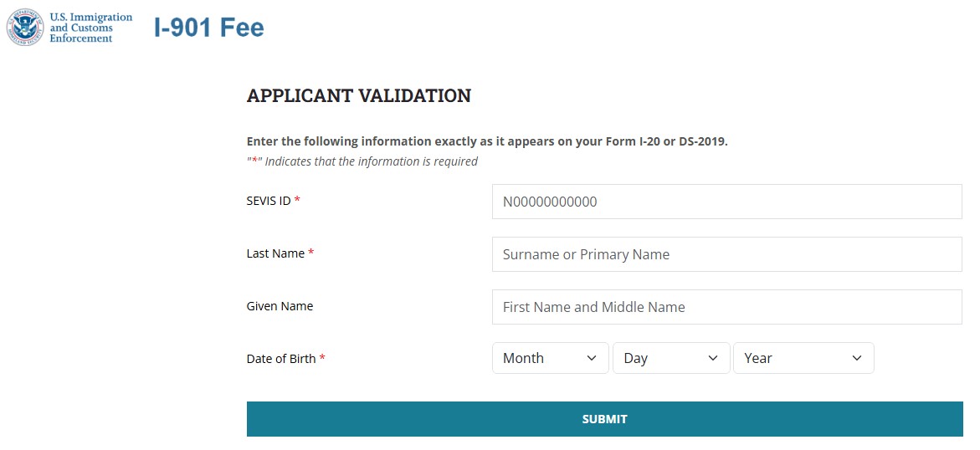Click the Date of Birth label
980x450 pixels.
click(281, 359)
